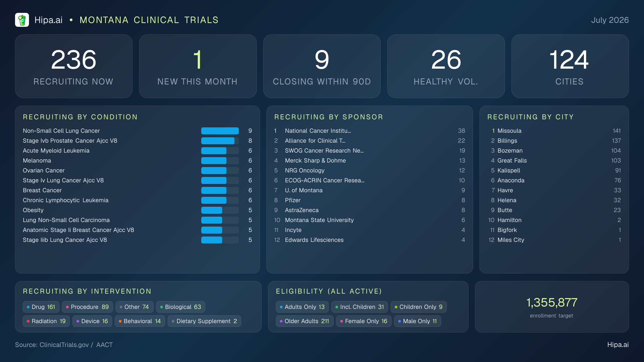Select Missoula in city list

[554, 131]
